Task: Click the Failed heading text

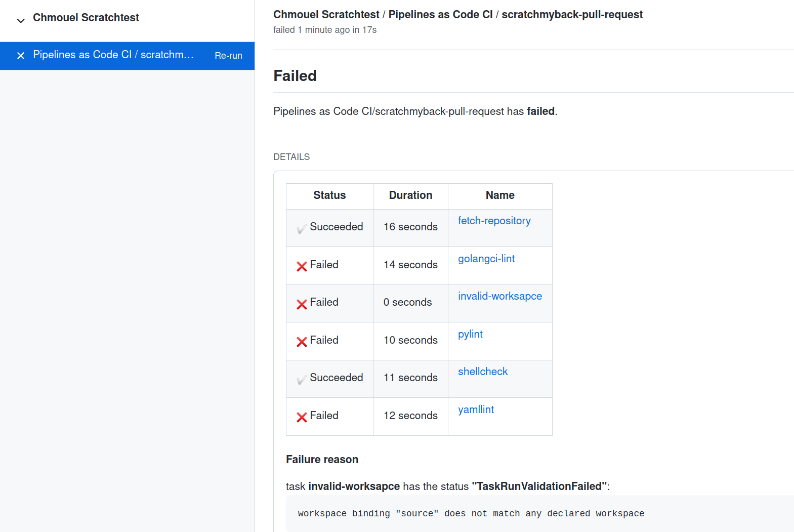Action: pos(295,76)
